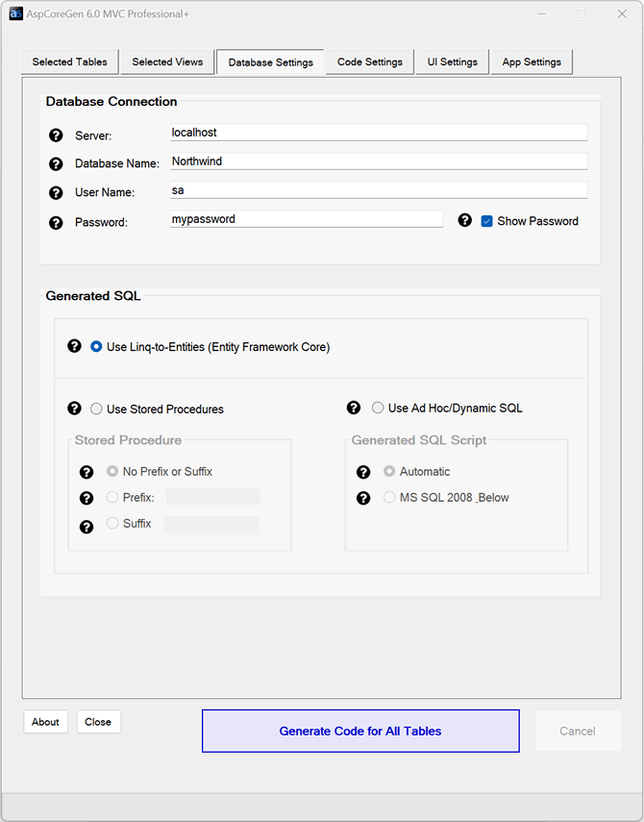Select Use Linq-to-Entities radio button
This screenshot has height=822, width=644.
pyautogui.click(x=96, y=346)
